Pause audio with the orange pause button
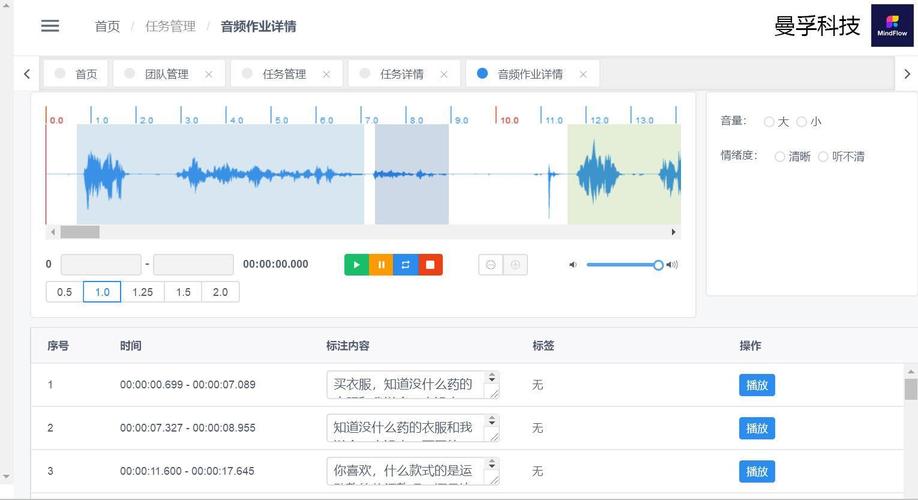Viewport: 918px width, 500px height. (x=381, y=265)
